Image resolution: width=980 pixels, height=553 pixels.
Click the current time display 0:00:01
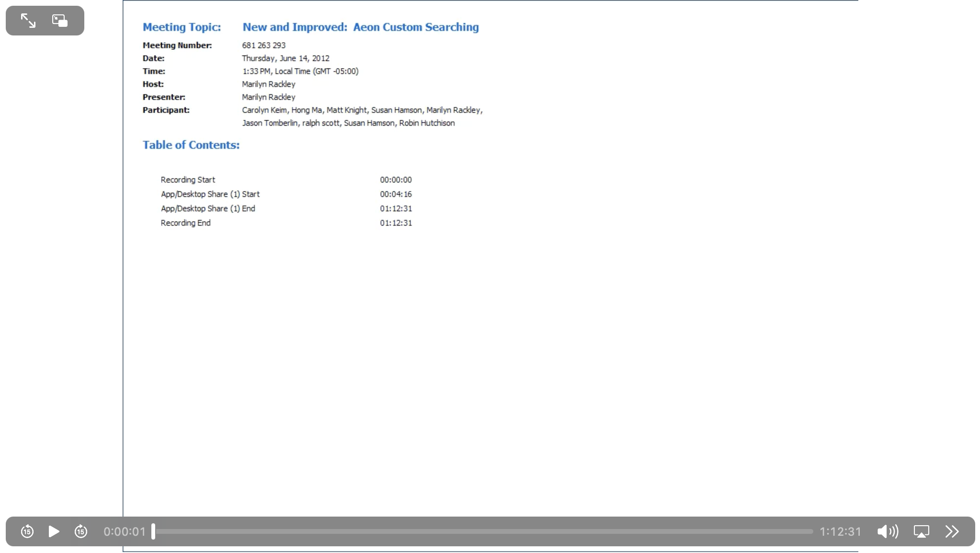[x=125, y=531]
